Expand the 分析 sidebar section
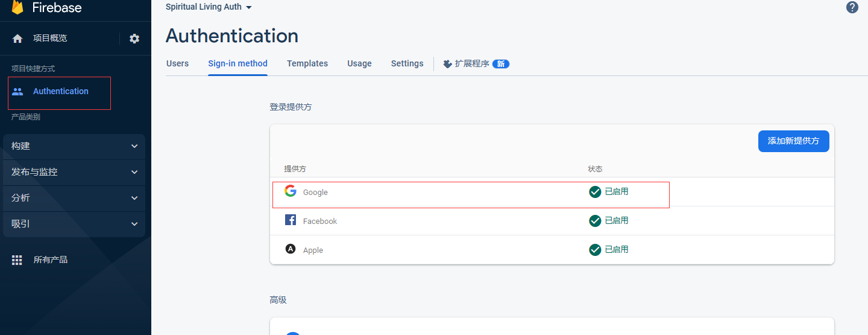This screenshot has width=868, height=335. 74,198
